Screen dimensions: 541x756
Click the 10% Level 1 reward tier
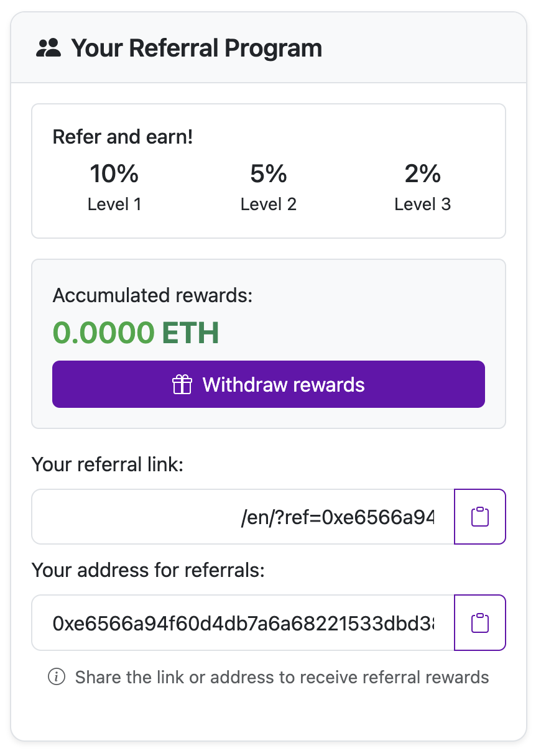click(x=114, y=187)
